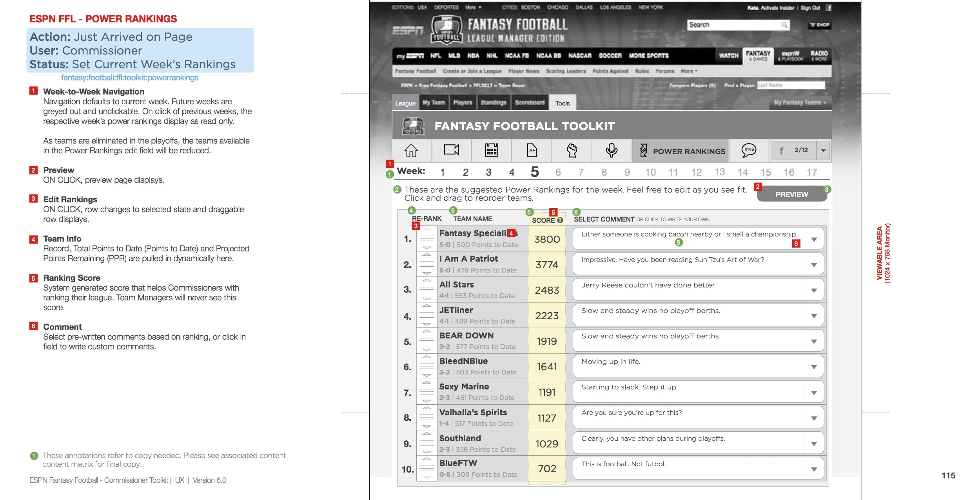Go to Week 2 rankings
This screenshot has height=500, width=980.
point(465,172)
